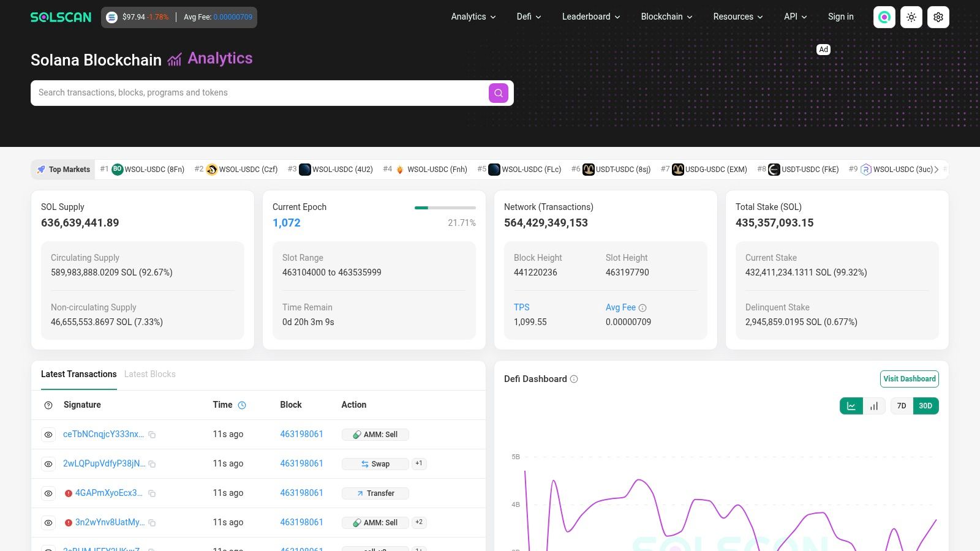980x551 pixels.
Task: Copy signature 3n2wYnv8UatMy
Action: pyautogui.click(x=152, y=523)
